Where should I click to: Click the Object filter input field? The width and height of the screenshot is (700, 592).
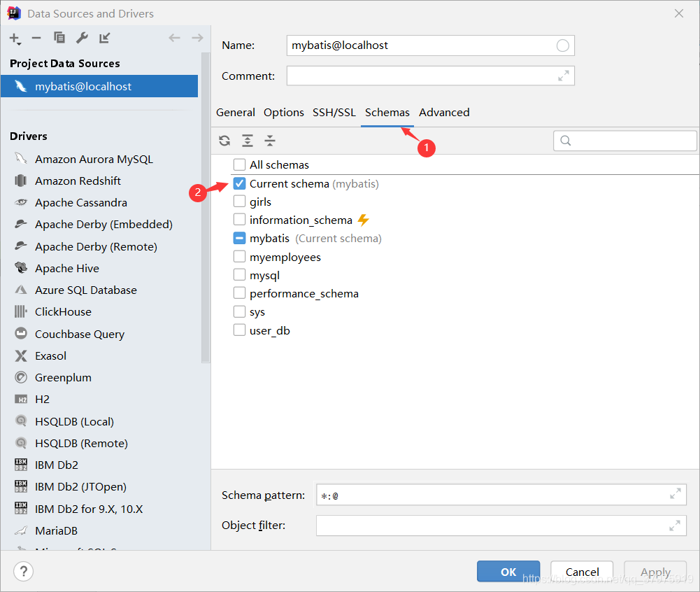pos(501,526)
